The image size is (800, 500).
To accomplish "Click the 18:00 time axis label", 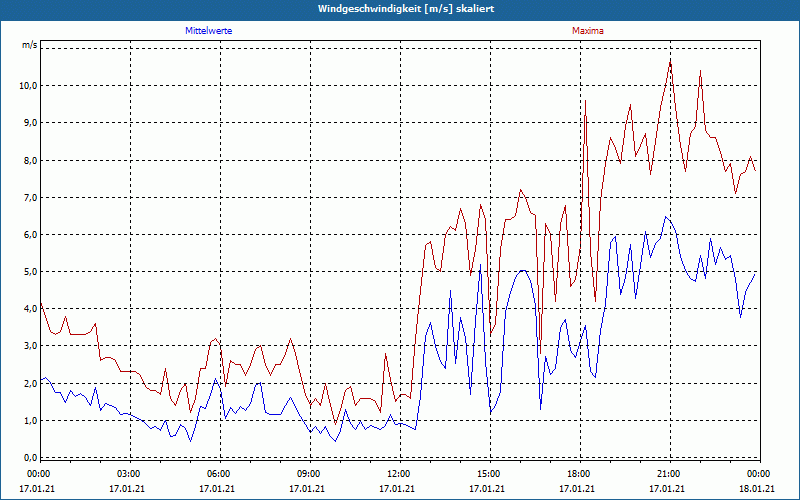I will click(x=581, y=474).
